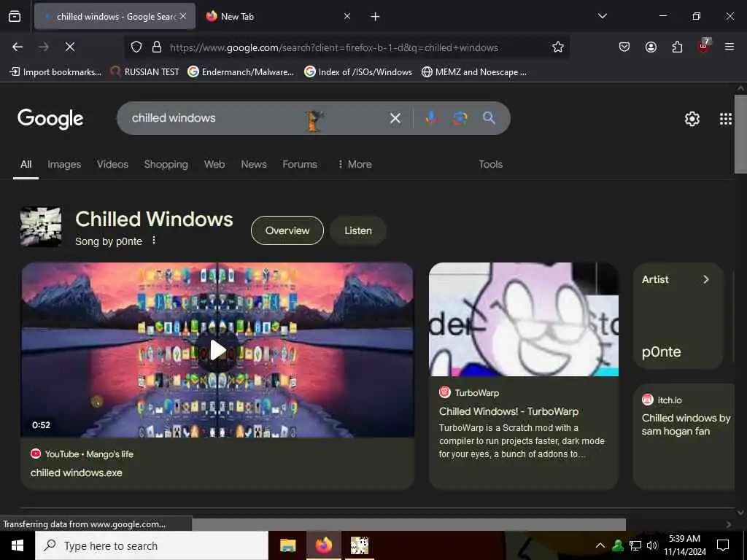Open Chilled Windows! - TurboWarp result
The width and height of the screenshot is (747, 560).
[x=508, y=411]
